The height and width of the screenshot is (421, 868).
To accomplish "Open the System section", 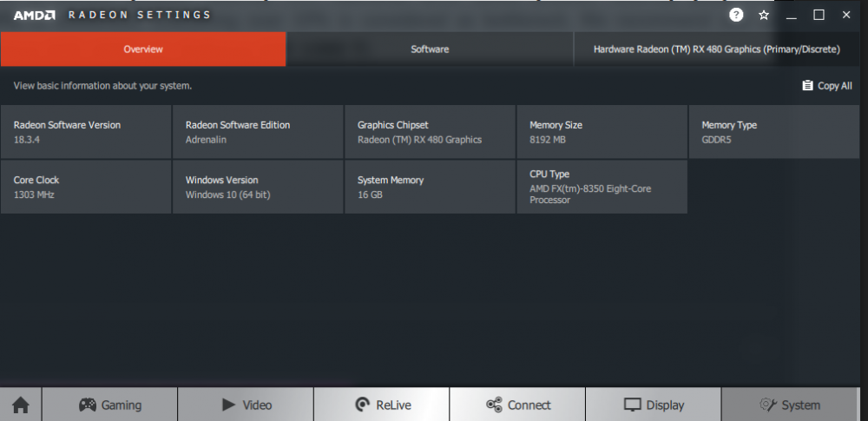I will tap(789, 405).
